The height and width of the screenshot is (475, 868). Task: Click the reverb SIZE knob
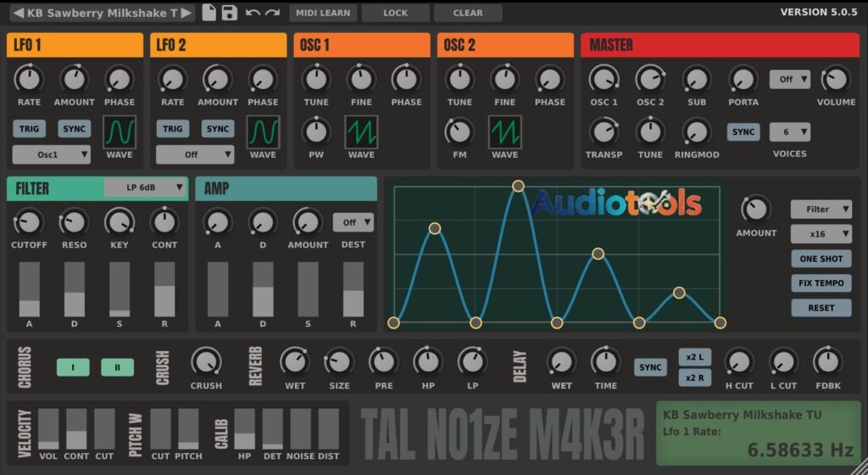coord(339,362)
